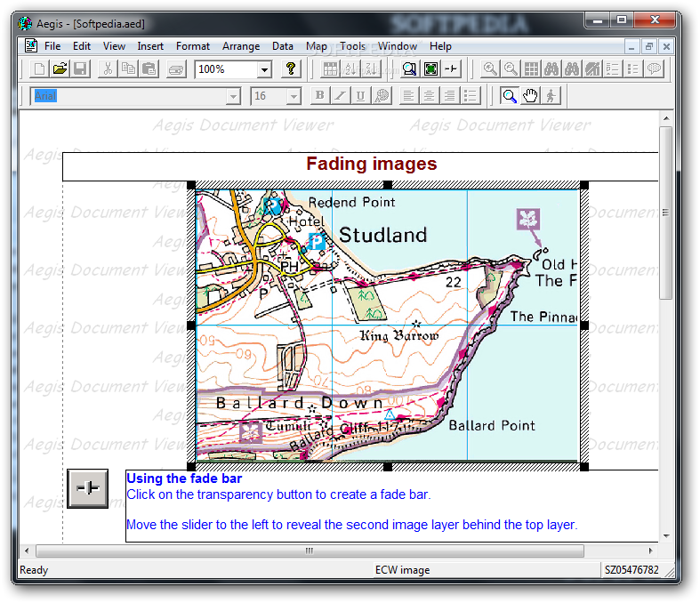
Task: Cut selection using the scissors icon
Action: tap(108, 69)
